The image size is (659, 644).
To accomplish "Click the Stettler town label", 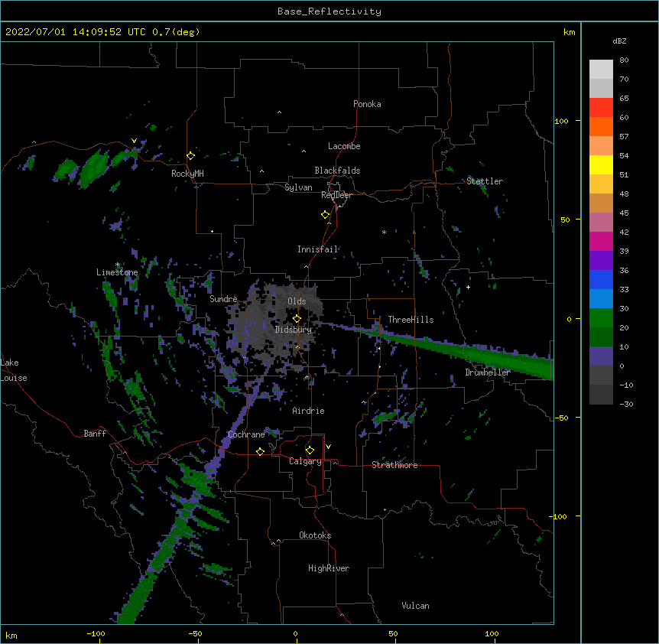I will click(485, 181).
